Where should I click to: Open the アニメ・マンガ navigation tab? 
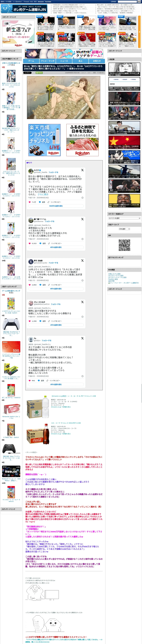pos(47,61)
